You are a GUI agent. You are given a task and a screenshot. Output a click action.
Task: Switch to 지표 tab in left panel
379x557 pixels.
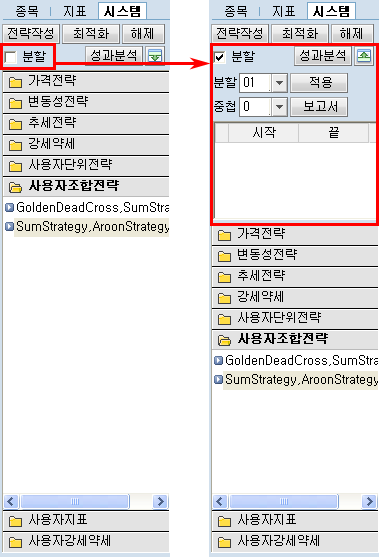pyautogui.click(x=75, y=11)
